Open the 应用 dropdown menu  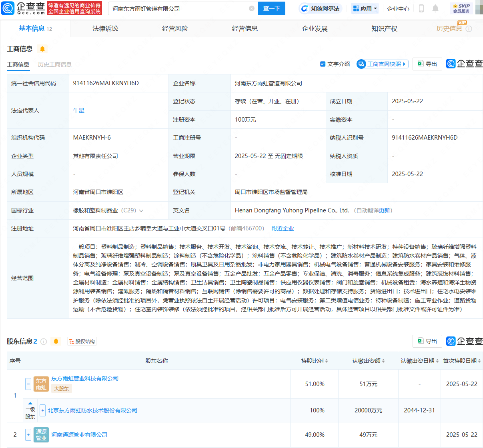[x=365, y=8]
